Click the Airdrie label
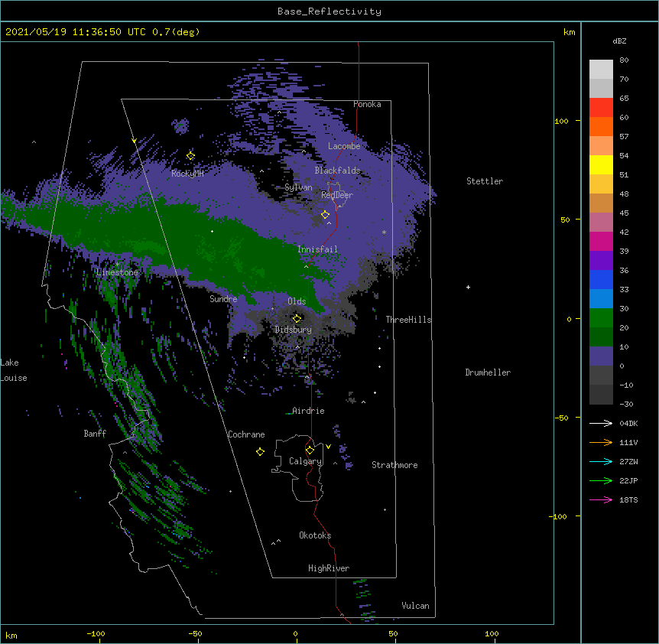 coord(308,411)
